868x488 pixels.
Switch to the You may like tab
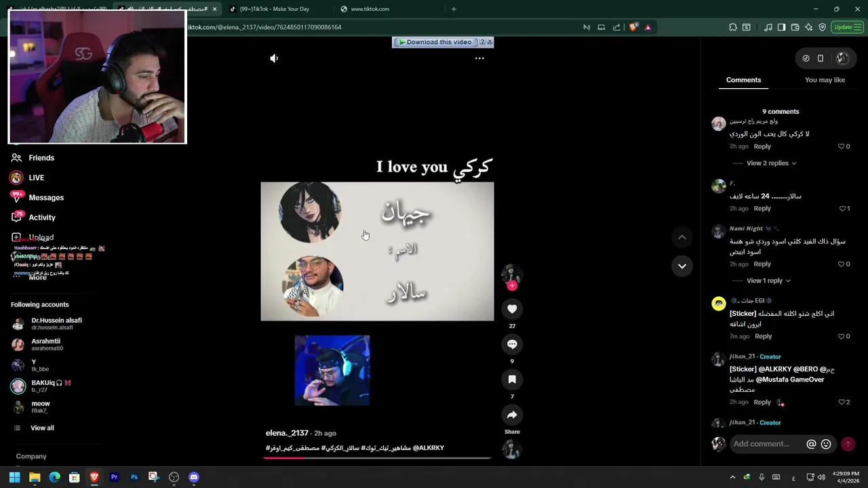(825, 80)
